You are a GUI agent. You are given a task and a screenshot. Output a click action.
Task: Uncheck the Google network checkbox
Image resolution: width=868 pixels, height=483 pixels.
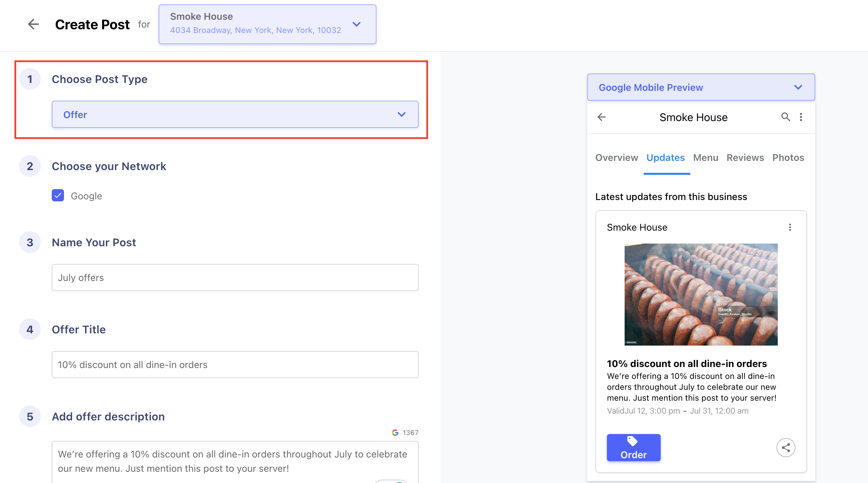click(x=58, y=196)
